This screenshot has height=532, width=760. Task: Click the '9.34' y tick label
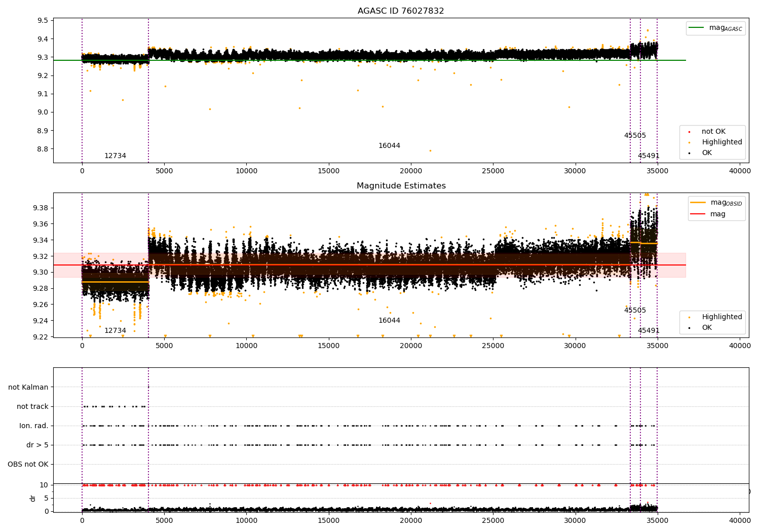41,241
